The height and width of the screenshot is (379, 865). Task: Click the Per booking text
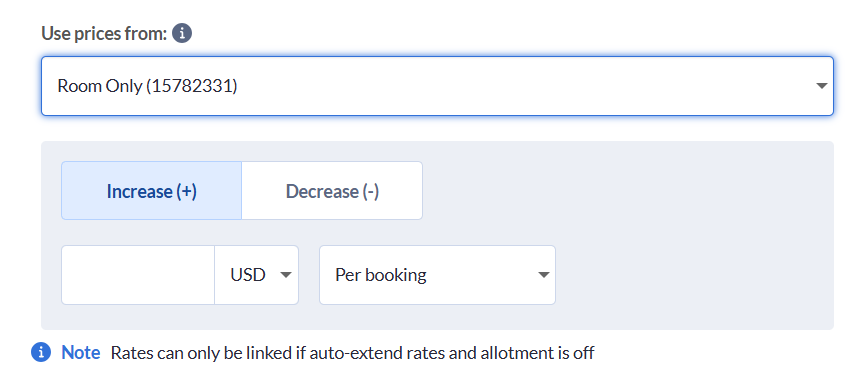coord(381,275)
